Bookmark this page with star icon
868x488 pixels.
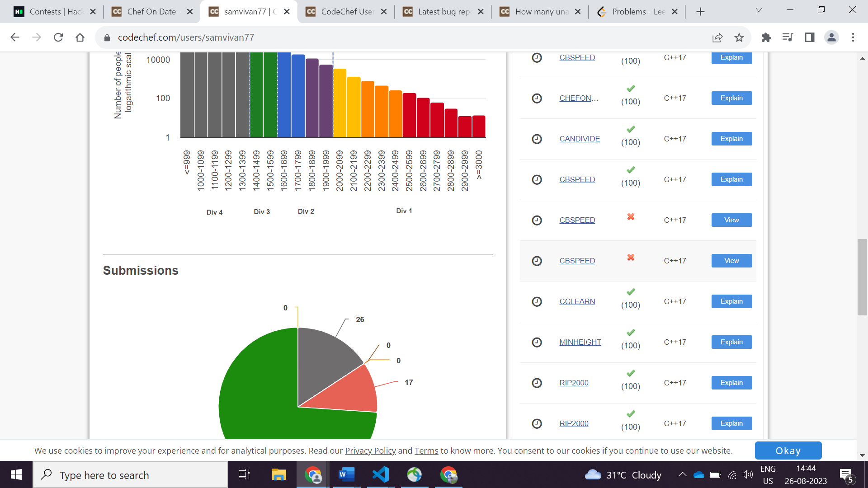coord(739,38)
